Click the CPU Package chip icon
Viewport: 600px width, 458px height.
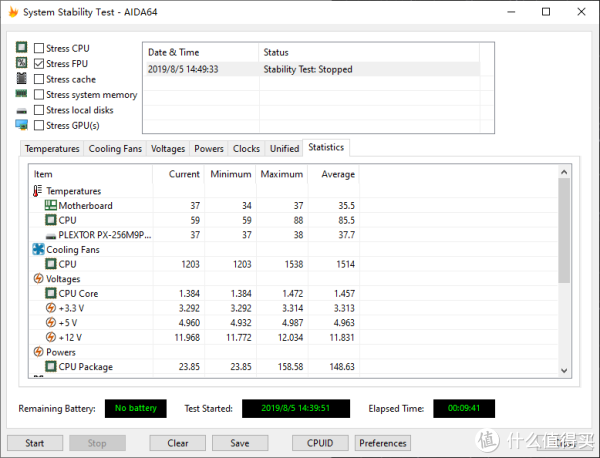click(51, 366)
